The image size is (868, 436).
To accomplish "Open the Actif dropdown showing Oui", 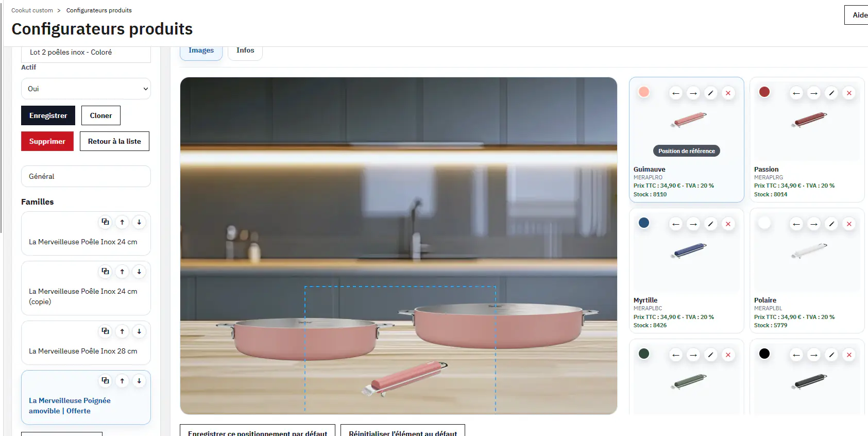I will (86, 89).
